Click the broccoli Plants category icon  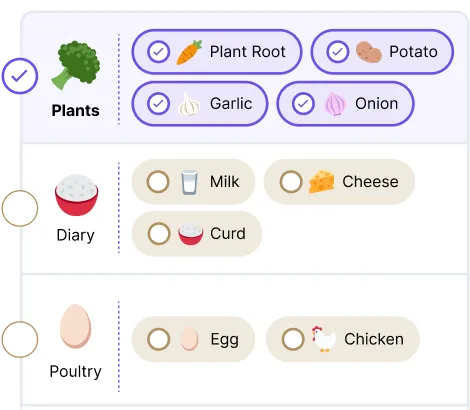(76, 66)
